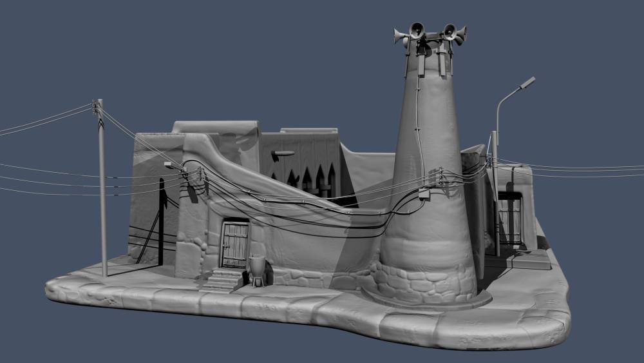This screenshot has width=644, height=363.
Task: Select the tall utility pole on left
Action: (102, 188)
